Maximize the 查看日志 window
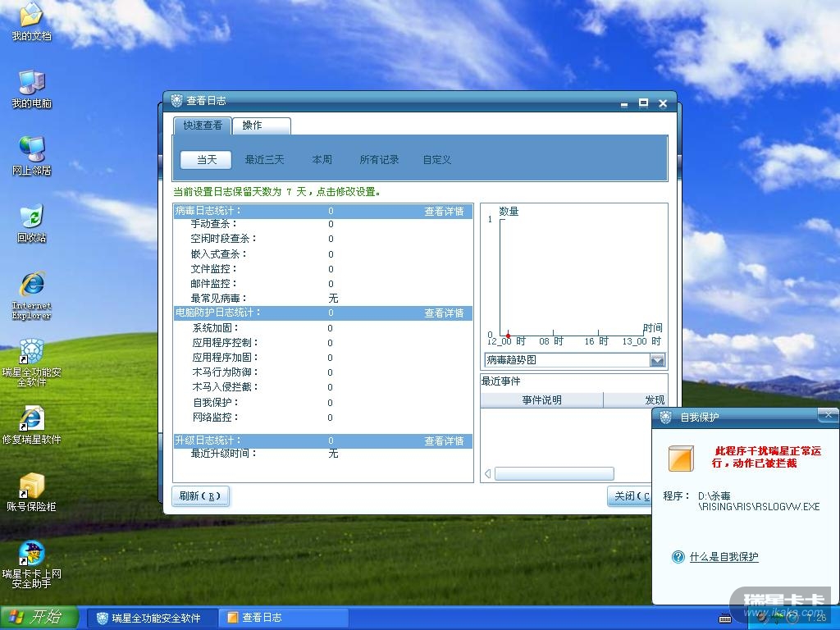Image resolution: width=840 pixels, height=630 pixels. pos(643,103)
